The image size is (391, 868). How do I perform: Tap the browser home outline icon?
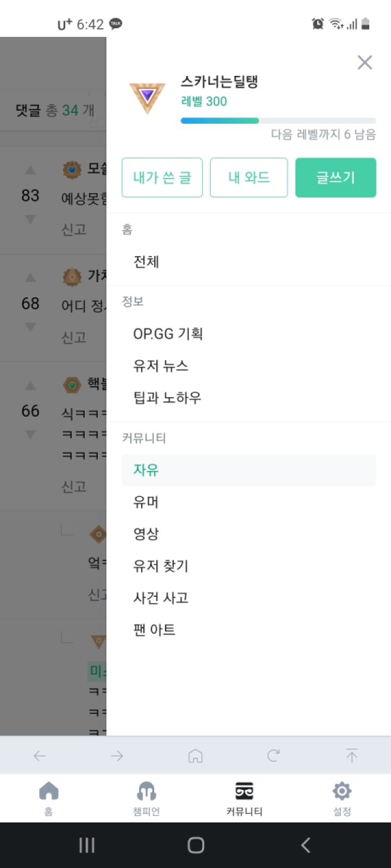point(195,755)
